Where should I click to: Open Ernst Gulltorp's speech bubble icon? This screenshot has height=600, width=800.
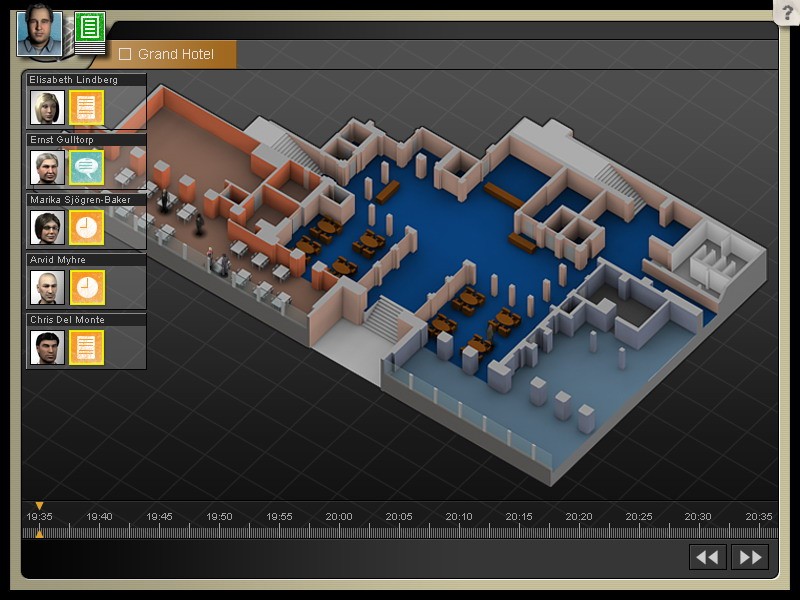(87, 167)
